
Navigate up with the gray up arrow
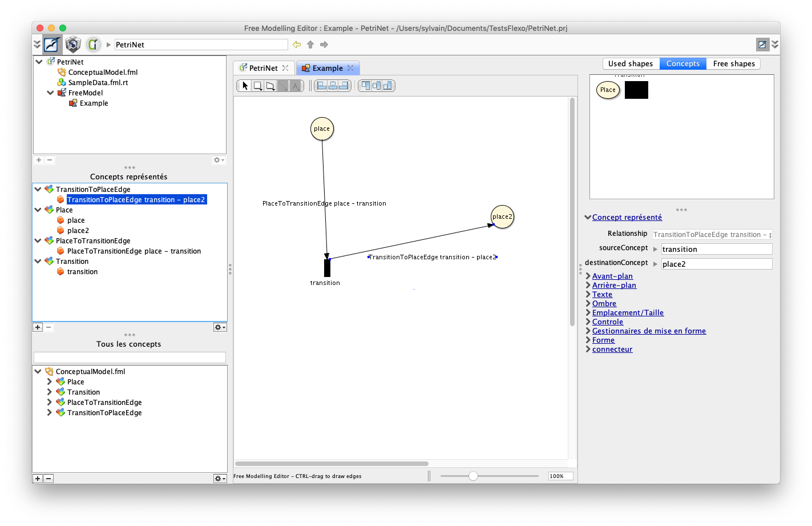[x=310, y=45]
